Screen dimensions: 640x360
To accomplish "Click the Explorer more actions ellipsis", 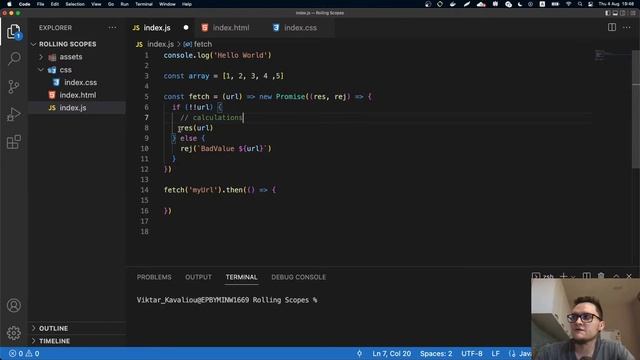I will pyautogui.click(x=112, y=28).
